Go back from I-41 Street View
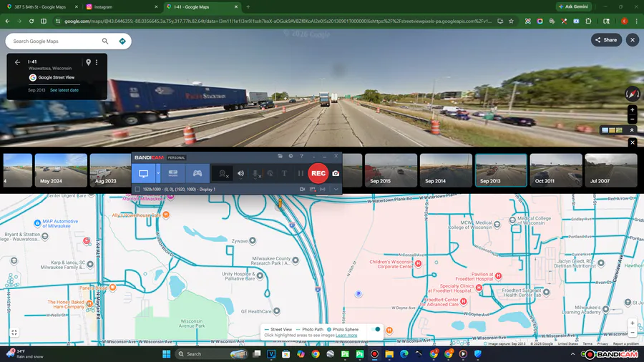Screen dimensions: 644x362 (x=17, y=62)
